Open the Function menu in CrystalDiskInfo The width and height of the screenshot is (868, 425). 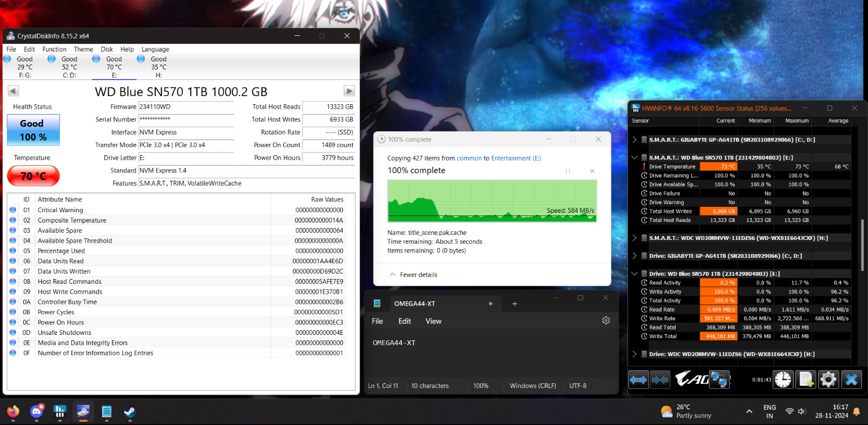coord(54,49)
